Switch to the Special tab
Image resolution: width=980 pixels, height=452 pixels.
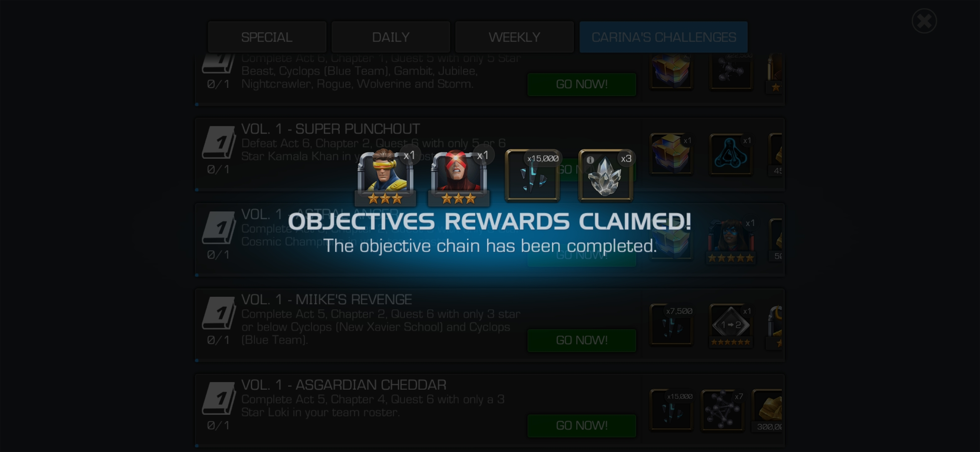point(267,37)
